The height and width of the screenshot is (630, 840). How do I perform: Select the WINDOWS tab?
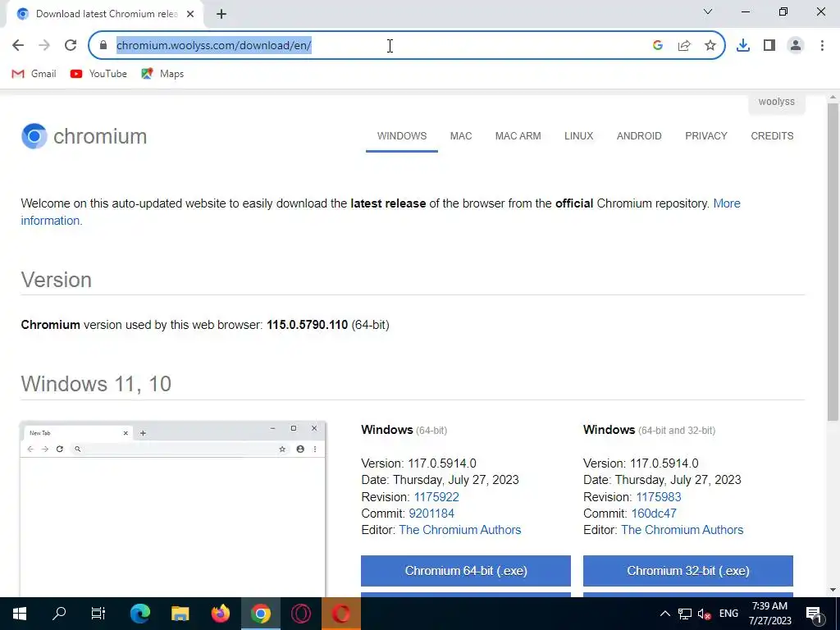click(402, 136)
